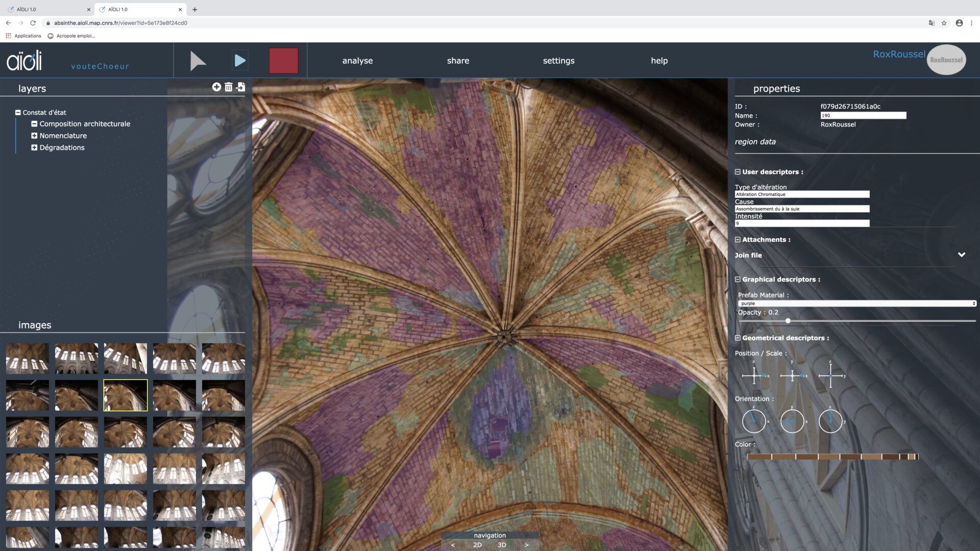
Task: Bookmark this page with the star icon
Action: (944, 23)
